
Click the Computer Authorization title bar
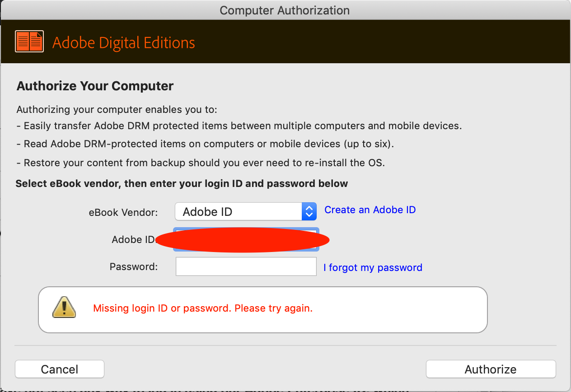coord(285,10)
